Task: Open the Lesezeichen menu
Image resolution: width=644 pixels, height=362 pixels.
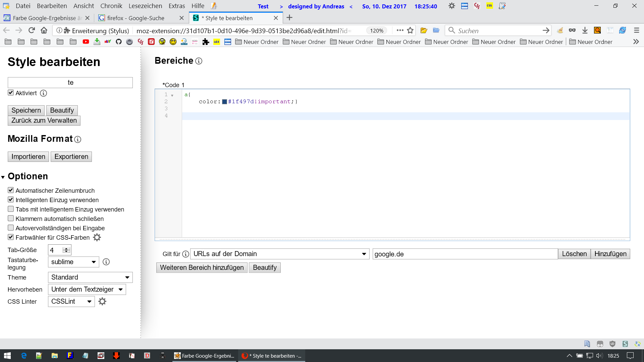Action: 145,6
